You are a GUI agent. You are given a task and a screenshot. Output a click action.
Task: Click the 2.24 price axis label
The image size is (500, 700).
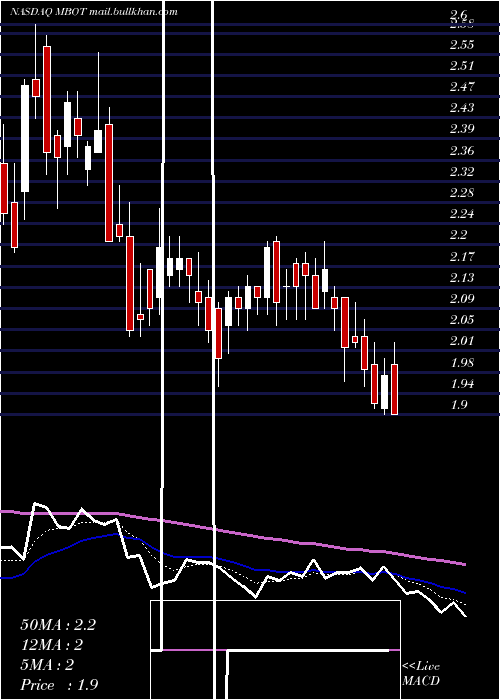pyautogui.click(x=462, y=214)
